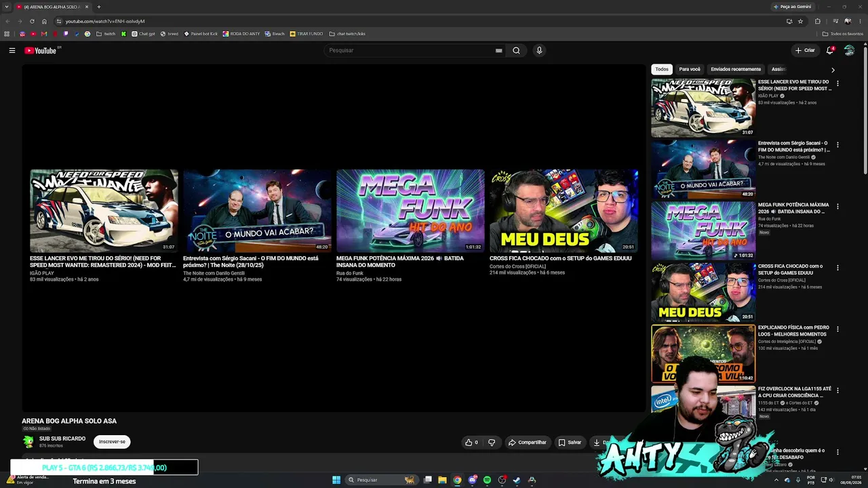The image size is (868, 488).
Task: Open the YouTube hamburger guide menu
Action: pos(12,50)
